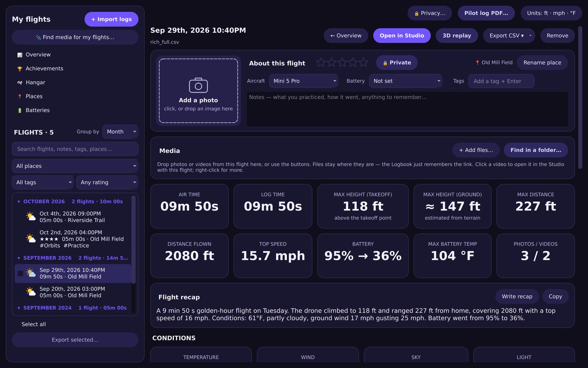
Task: Open the Overview chart icon in sidebar
Action: pyautogui.click(x=20, y=55)
